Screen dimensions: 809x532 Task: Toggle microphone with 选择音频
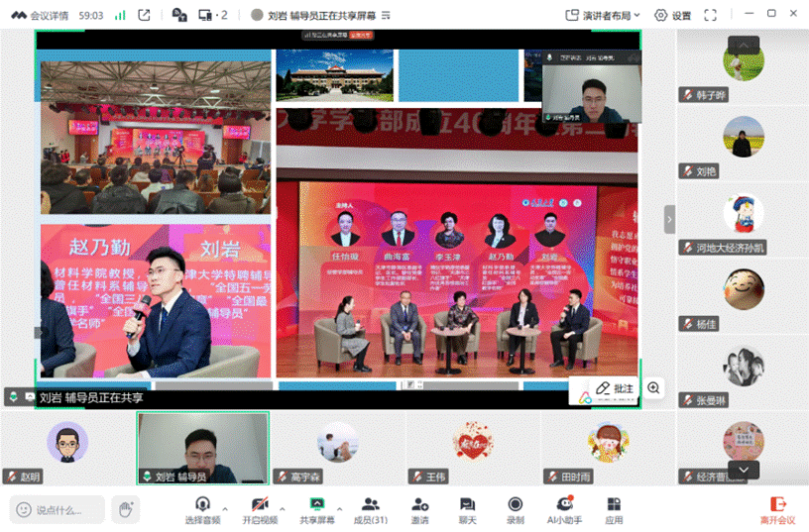point(203,510)
